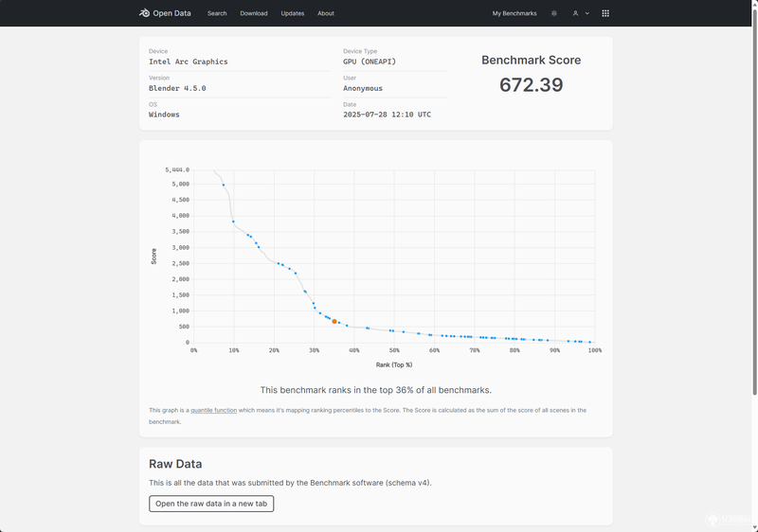Screen dimensions: 758x532
Task: Go to the Search page
Action: coord(217,13)
